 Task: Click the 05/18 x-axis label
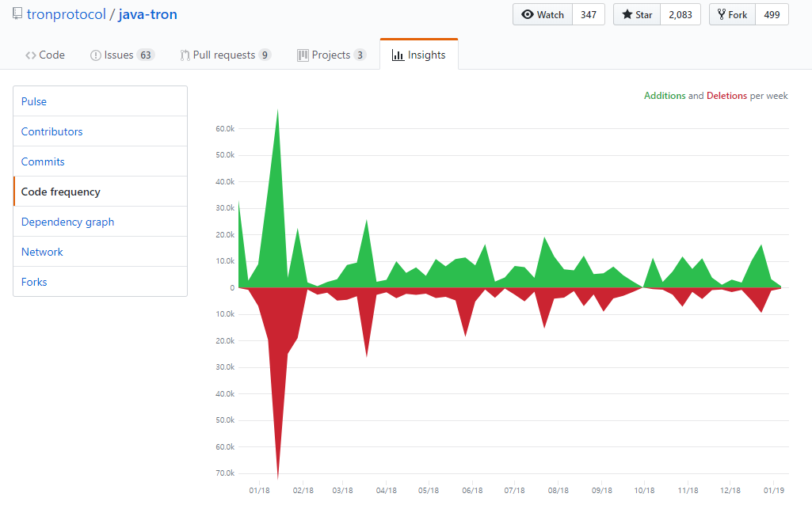point(429,490)
